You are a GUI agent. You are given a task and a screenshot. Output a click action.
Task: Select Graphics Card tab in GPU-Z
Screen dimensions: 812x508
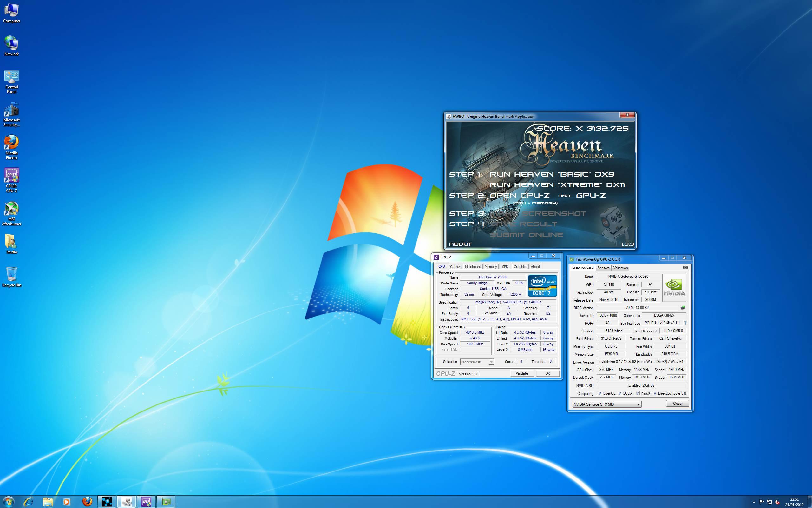pyautogui.click(x=583, y=267)
